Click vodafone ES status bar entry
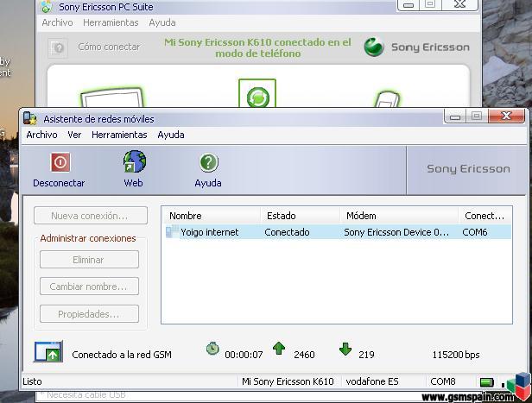Screen dimensions: 532x403 point(372,381)
